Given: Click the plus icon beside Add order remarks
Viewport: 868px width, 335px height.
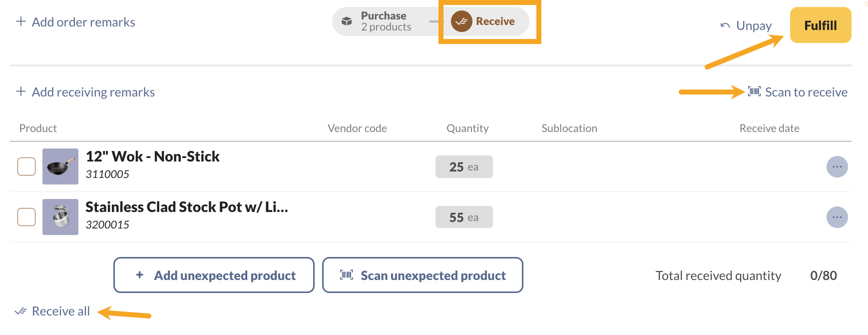Looking at the screenshot, I should click(21, 21).
